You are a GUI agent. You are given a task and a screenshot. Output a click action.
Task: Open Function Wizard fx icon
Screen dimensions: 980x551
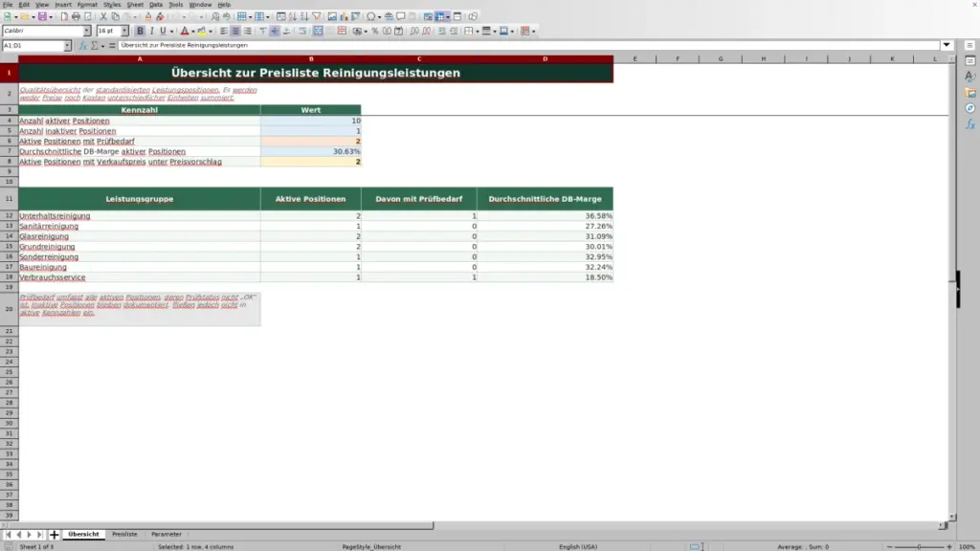click(x=83, y=46)
